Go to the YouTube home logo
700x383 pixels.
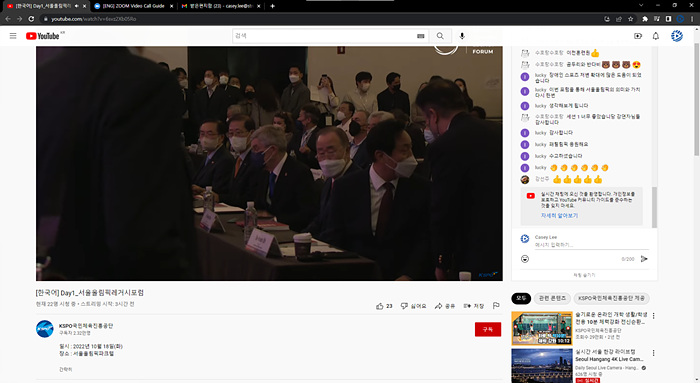pyautogui.click(x=42, y=36)
